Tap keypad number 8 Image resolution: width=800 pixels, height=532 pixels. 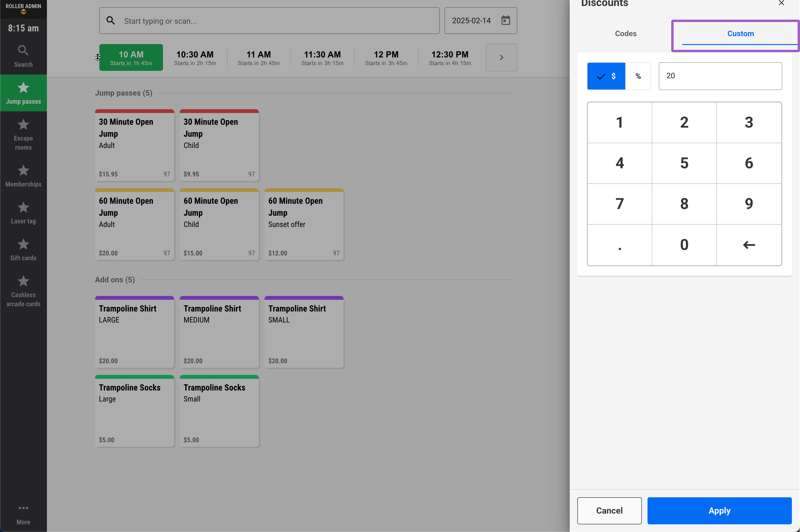click(x=684, y=204)
